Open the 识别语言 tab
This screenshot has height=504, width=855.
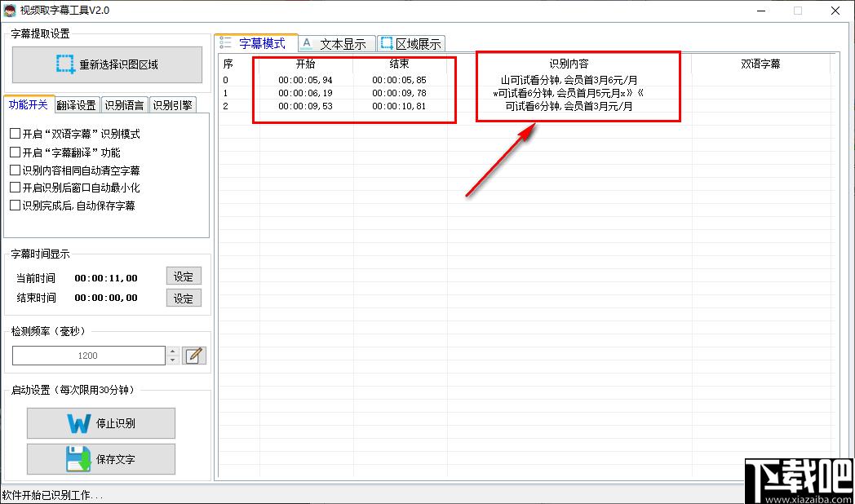point(124,105)
